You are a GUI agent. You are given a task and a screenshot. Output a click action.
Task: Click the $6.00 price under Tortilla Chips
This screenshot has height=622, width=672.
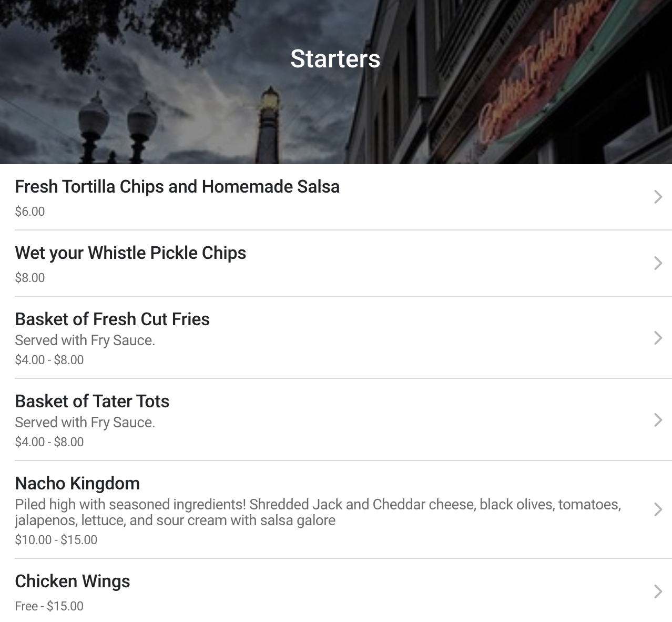(30, 212)
